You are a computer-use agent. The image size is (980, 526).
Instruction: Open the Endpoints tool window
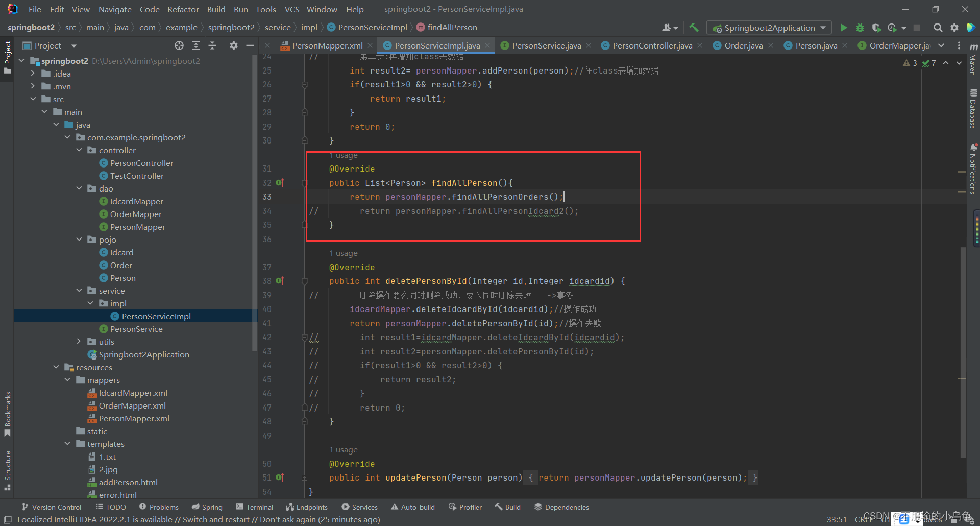point(307,507)
